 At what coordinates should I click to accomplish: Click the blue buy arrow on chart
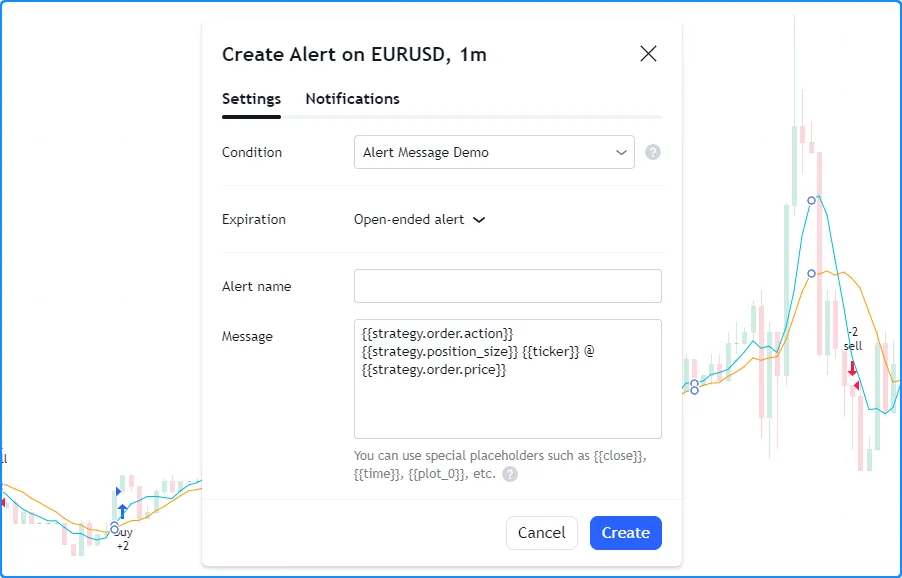tap(122, 511)
